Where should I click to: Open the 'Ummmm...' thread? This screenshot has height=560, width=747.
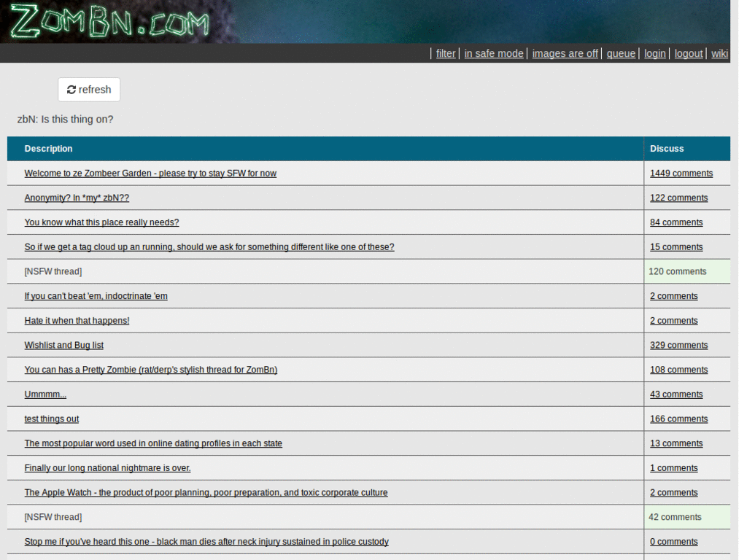45,394
